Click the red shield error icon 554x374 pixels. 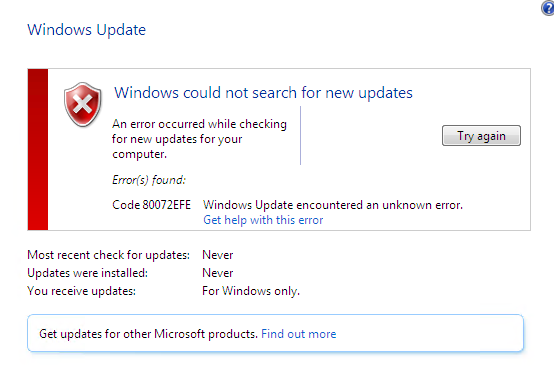point(83,105)
